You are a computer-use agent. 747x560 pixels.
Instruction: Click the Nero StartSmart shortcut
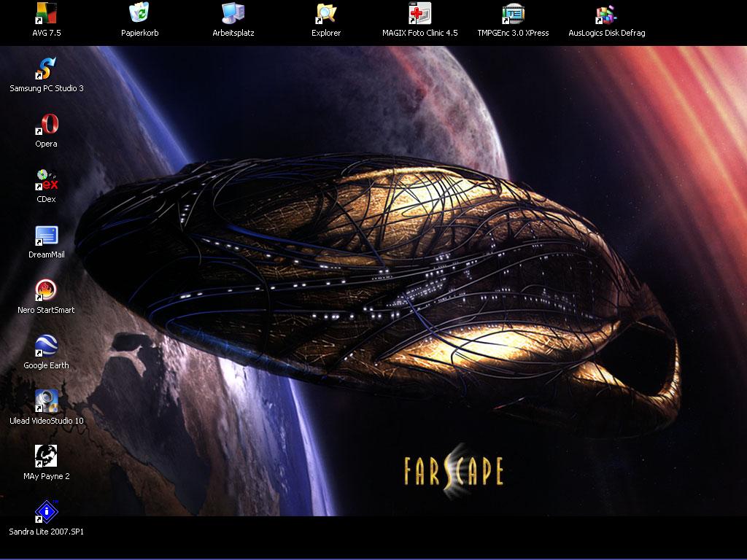coord(46,291)
